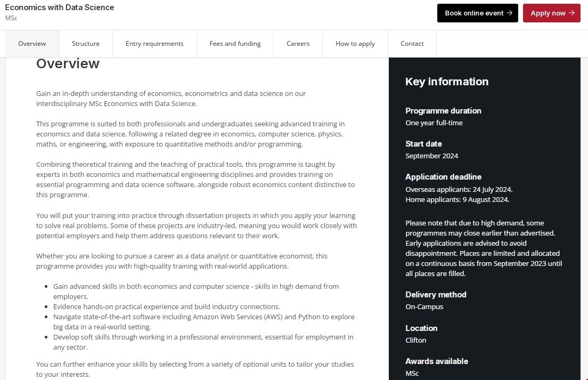Jump to the Contact tab

[412, 44]
